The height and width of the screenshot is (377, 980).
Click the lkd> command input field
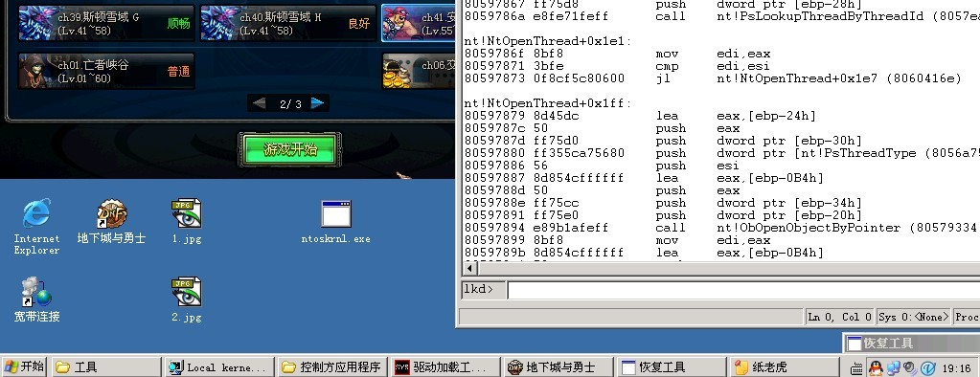pyautogui.click(x=743, y=290)
